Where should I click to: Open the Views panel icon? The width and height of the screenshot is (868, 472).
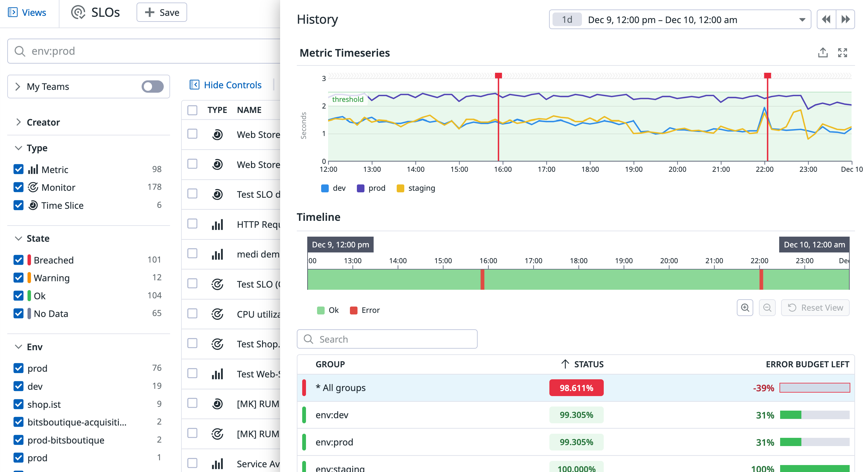click(12, 12)
